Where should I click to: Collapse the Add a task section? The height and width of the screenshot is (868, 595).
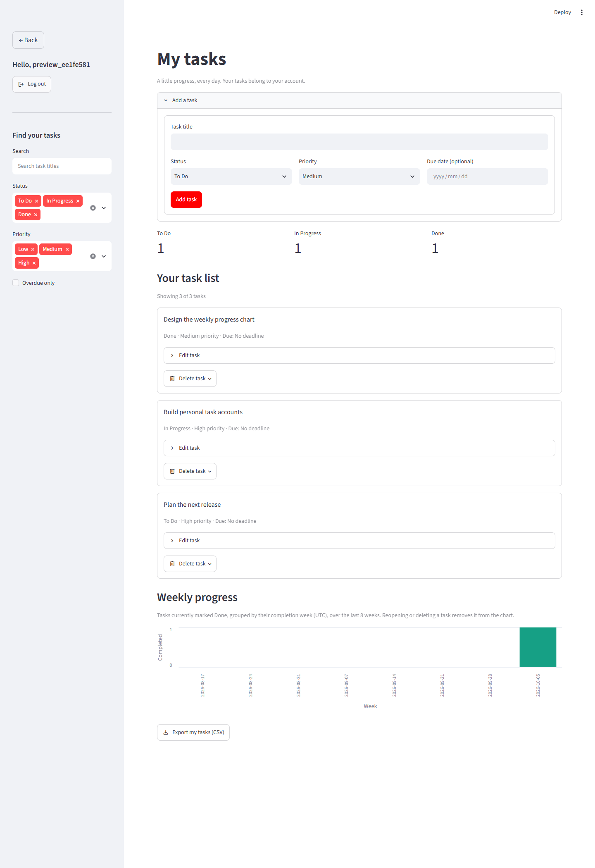(359, 100)
